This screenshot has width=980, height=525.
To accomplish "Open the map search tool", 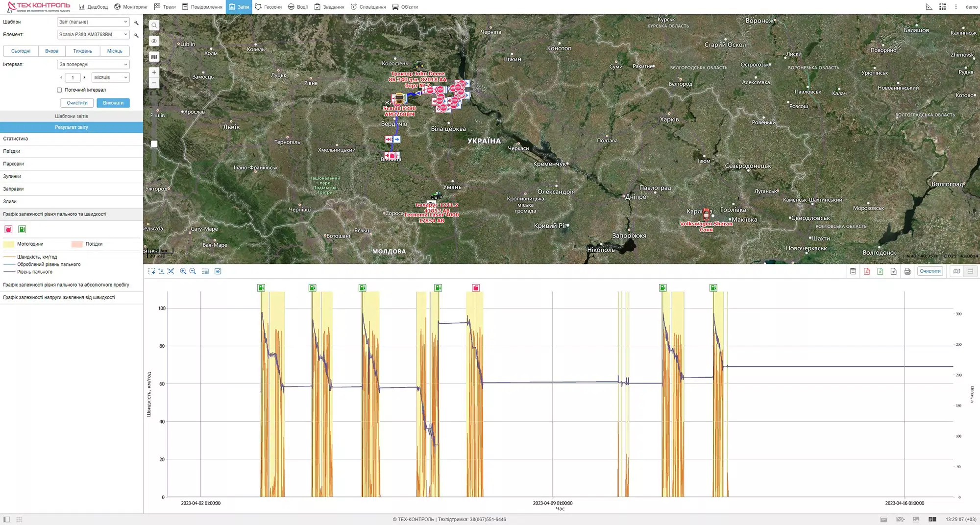I will [154, 25].
